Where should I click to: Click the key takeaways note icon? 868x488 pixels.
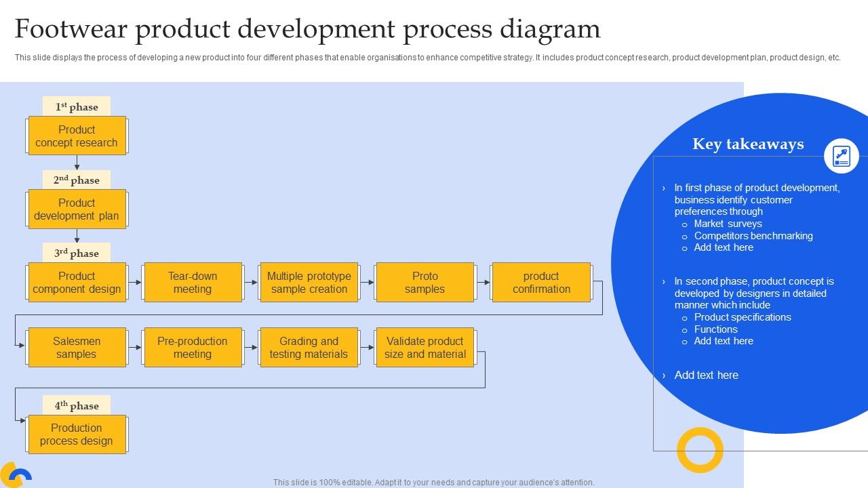(842, 155)
